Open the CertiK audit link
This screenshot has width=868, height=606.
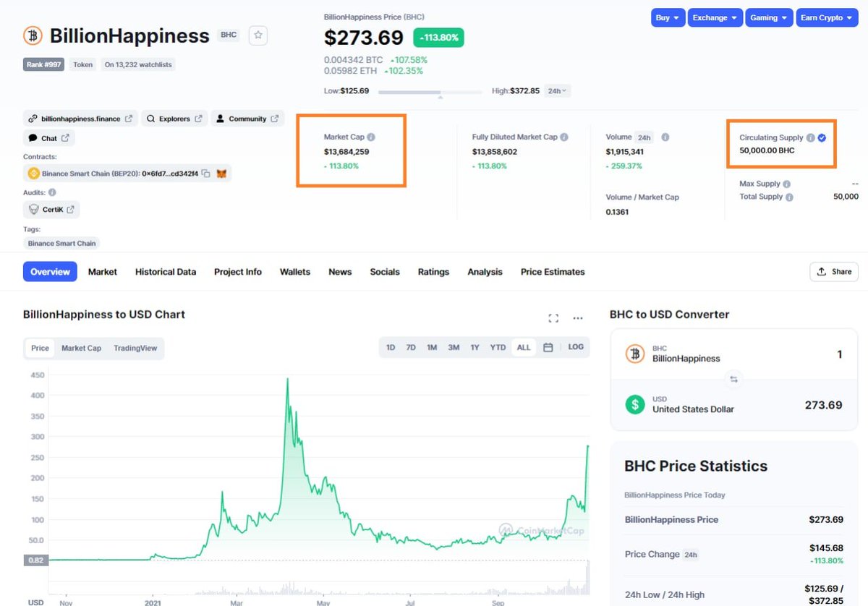coord(51,210)
